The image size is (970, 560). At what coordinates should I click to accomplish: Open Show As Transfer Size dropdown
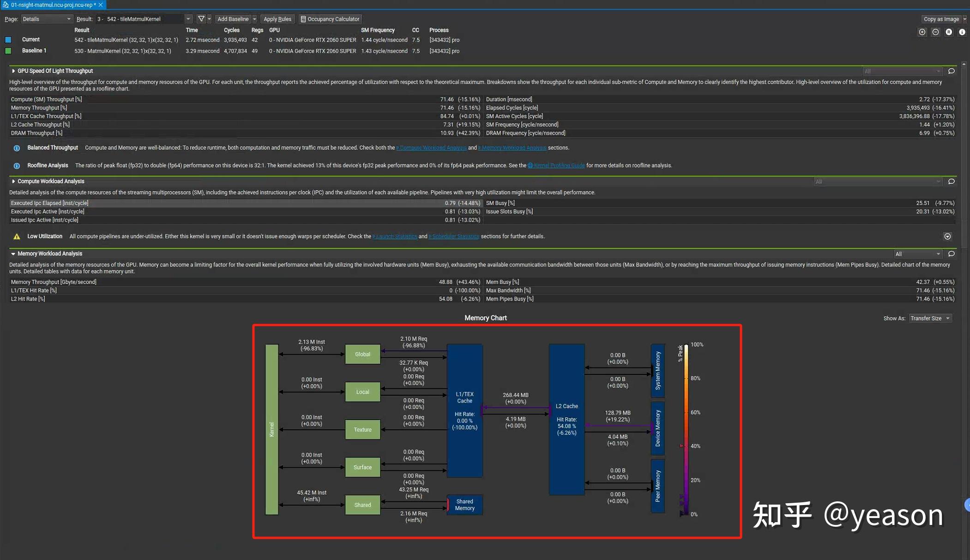pyautogui.click(x=930, y=319)
